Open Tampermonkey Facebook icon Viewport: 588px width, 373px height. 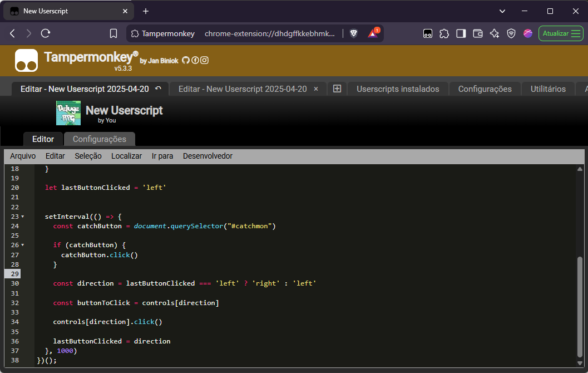pyautogui.click(x=195, y=60)
